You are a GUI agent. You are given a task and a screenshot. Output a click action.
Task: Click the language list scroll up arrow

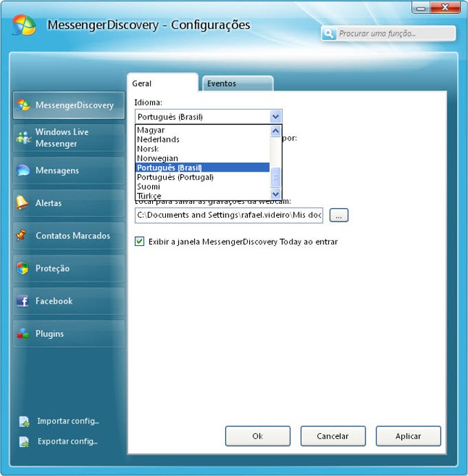click(275, 131)
